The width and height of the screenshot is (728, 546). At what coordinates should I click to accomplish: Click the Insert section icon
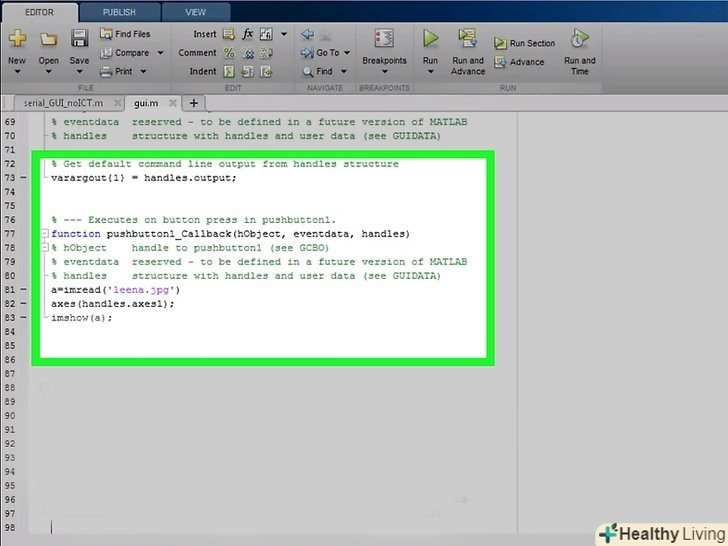click(229, 34)
